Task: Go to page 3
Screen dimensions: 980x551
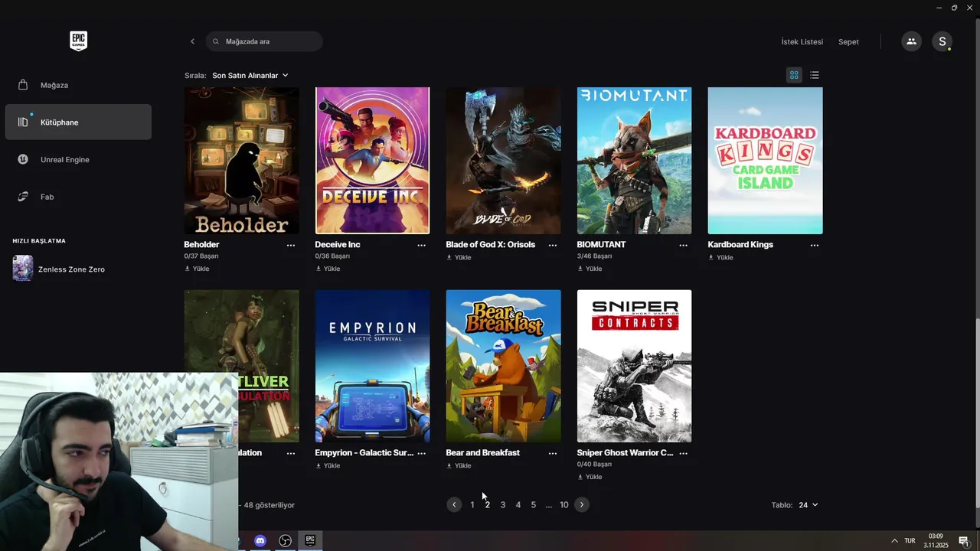Action: click(503, 505)
